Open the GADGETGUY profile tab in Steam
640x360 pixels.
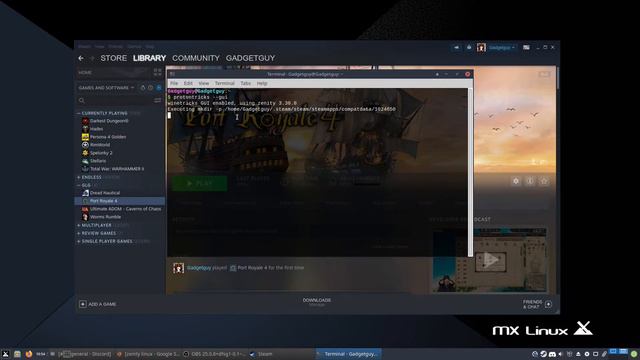coord(250,58)
